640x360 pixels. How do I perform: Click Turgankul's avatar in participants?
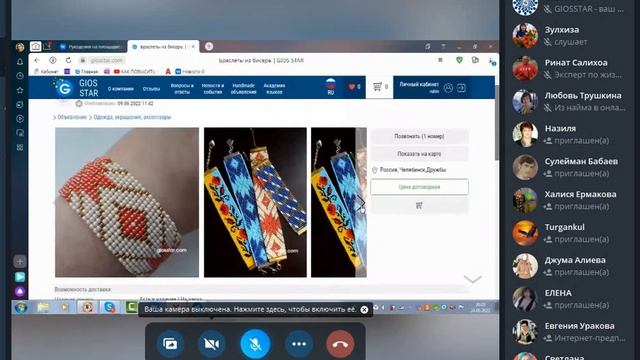(x=525, y=233)
